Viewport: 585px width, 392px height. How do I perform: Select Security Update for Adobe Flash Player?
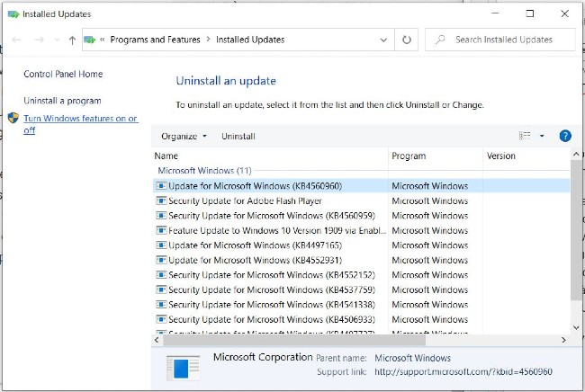click(361, 200)
